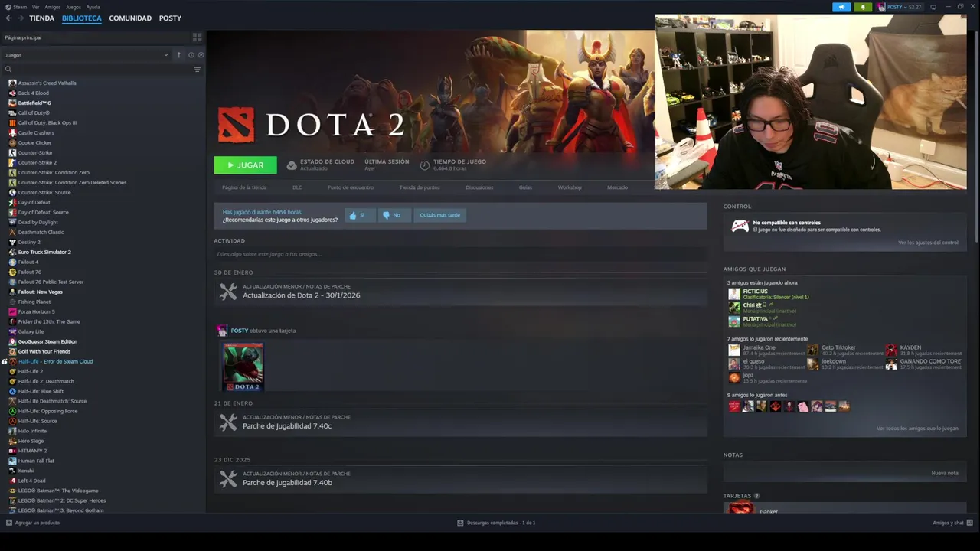980x551 pixels.
Task: Select GeoGuessr Steam Edition in library
Action: click(47, 341)
